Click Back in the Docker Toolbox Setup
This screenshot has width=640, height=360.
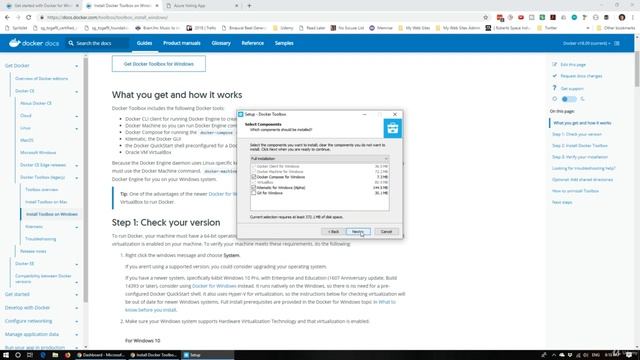(333, 232)
